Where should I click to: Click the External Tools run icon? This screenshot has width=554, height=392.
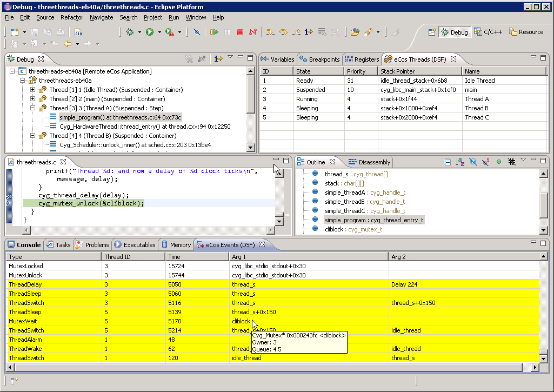point(170,32)
